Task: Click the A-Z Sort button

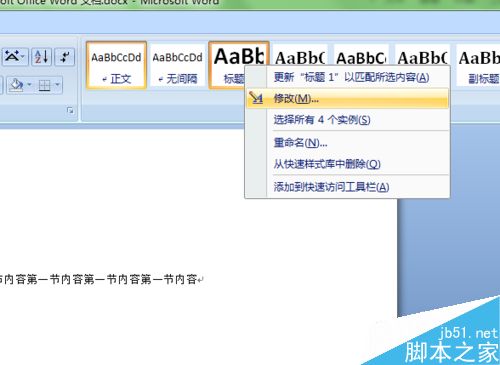Action: (42, 57)
